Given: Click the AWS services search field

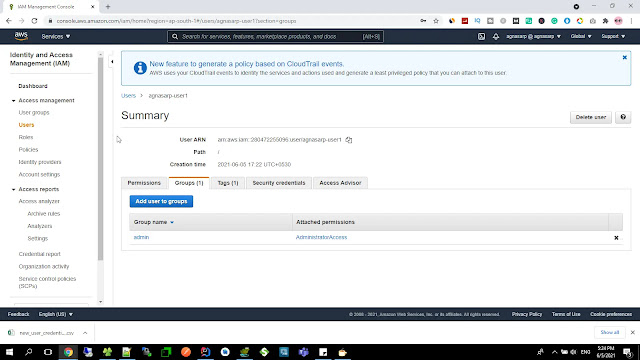Looking at the screenshot, I should point(275,36).
